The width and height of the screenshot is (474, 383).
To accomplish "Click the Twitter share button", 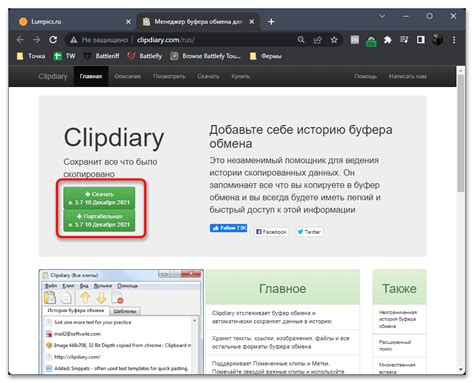I will click(x=309, y=232).
